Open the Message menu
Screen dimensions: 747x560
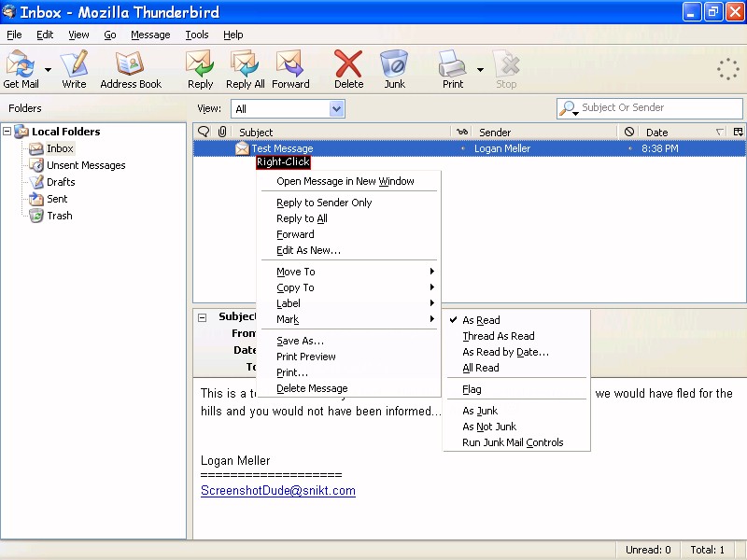point(150,35)
